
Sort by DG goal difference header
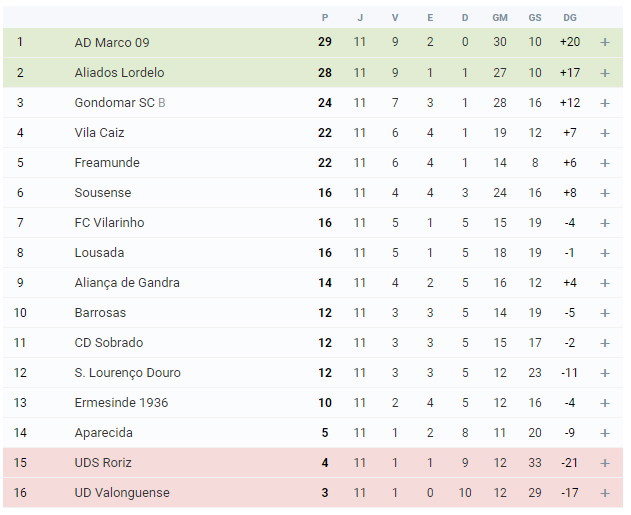(x=570, y=18)
